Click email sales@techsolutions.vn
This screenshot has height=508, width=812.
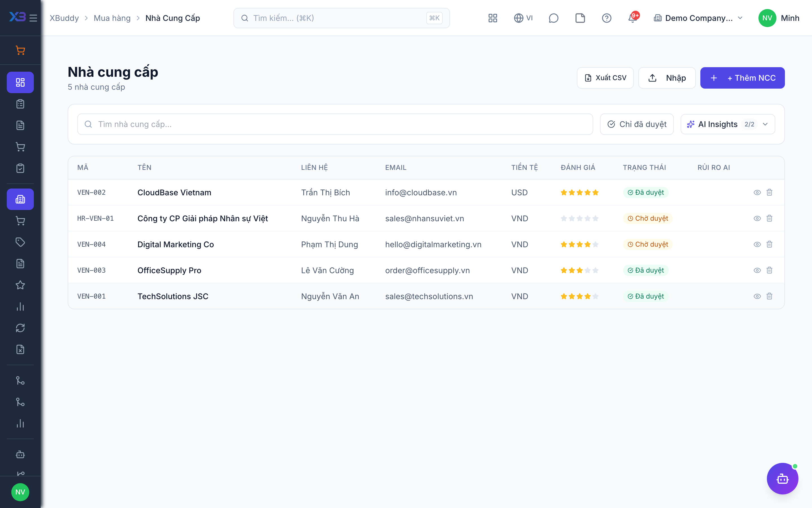[429, 296]
